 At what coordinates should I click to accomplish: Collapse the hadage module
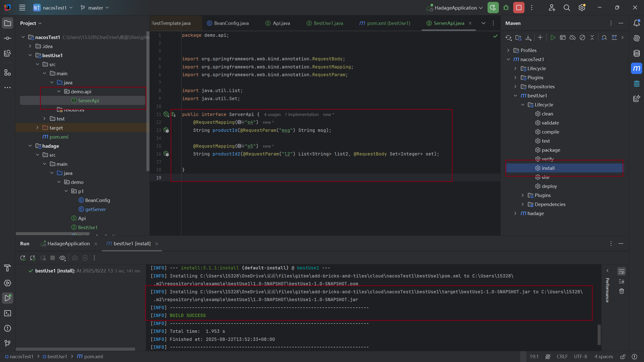point(30,146)
